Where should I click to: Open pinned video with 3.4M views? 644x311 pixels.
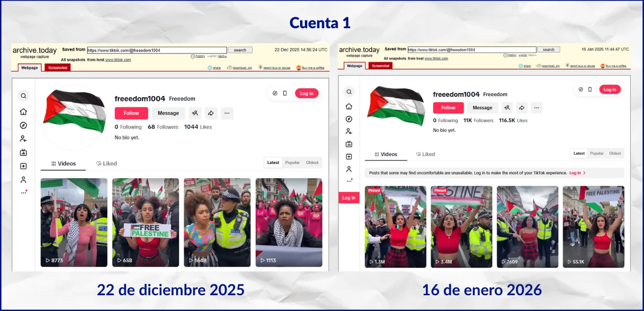point(461,226)
